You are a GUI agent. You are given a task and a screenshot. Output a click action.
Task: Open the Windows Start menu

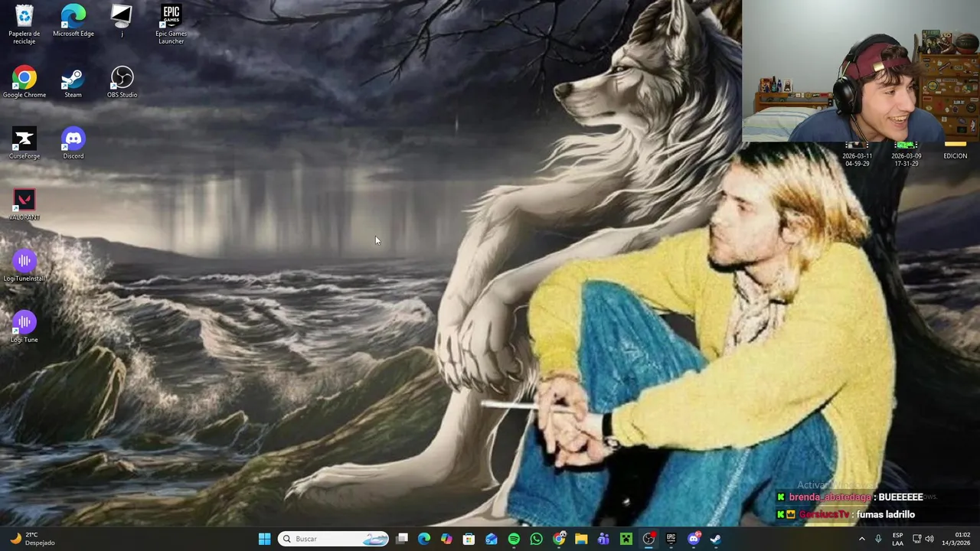click(264, 539)
